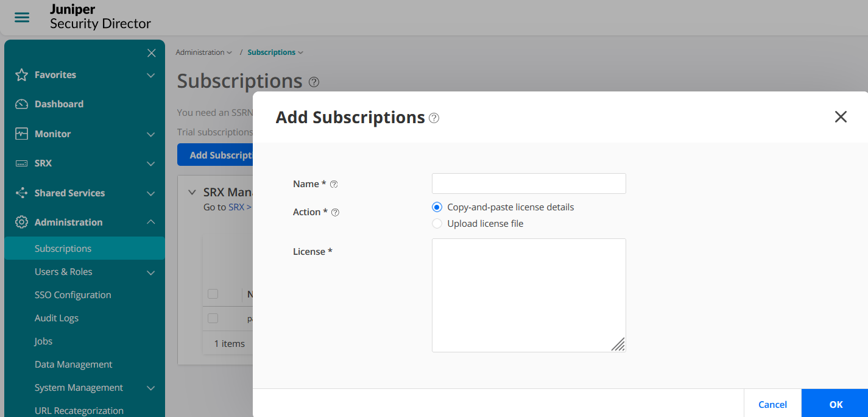
Task: Select the Shared Services icon
Action: (21, 193)
